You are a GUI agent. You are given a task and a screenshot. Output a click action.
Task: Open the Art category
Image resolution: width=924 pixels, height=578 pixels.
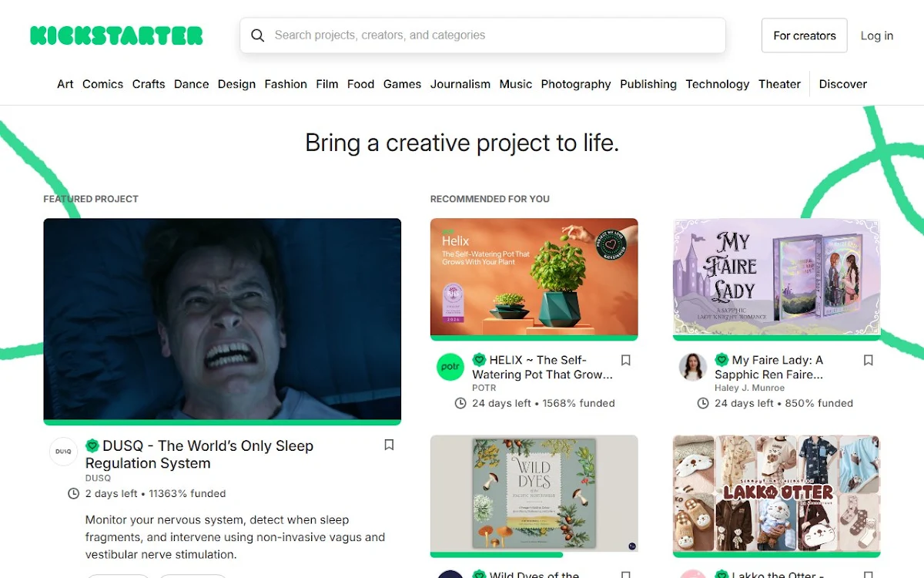point(65,84)
